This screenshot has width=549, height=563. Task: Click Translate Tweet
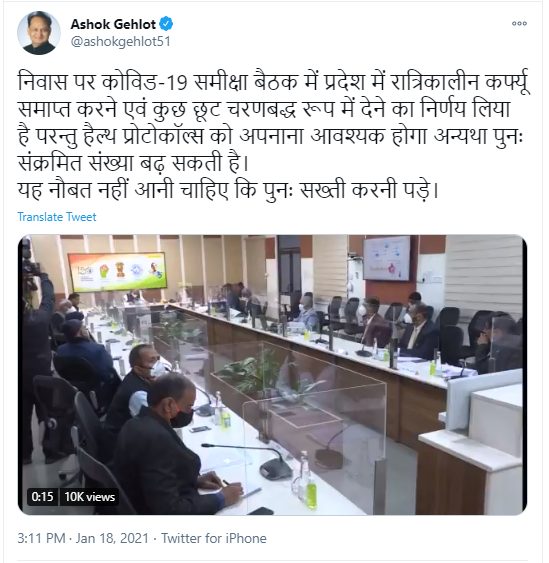[57, 217]
